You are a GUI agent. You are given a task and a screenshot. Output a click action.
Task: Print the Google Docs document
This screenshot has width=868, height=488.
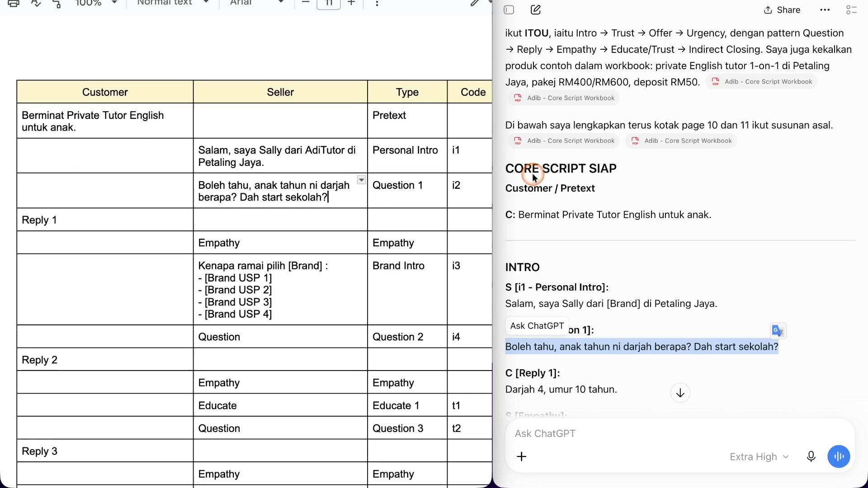(14, 3)
